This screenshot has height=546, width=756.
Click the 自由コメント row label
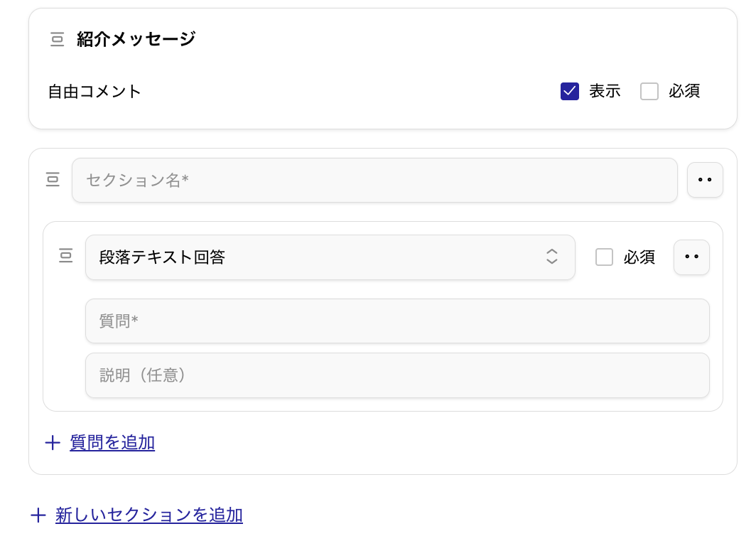click(95, 92)
